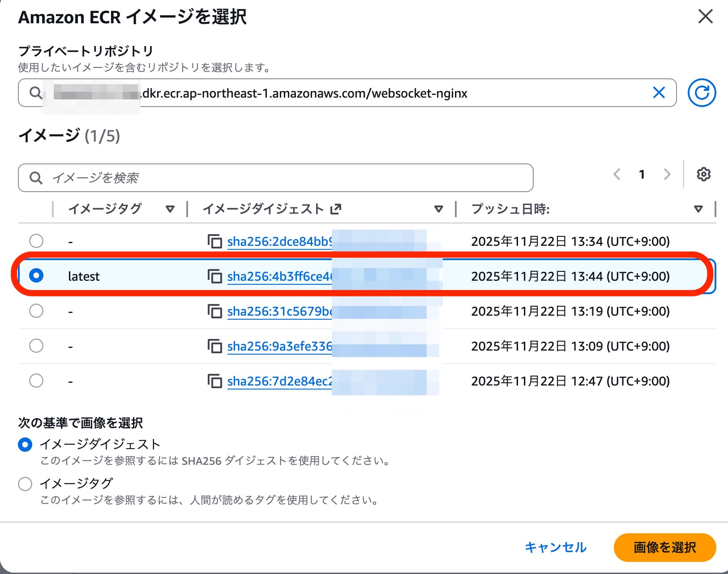Viewport: 728px width, 574px height.
Task: Sort by the イメージタグ column arrow
Action: pyautogui.click(x=170, y=209)
